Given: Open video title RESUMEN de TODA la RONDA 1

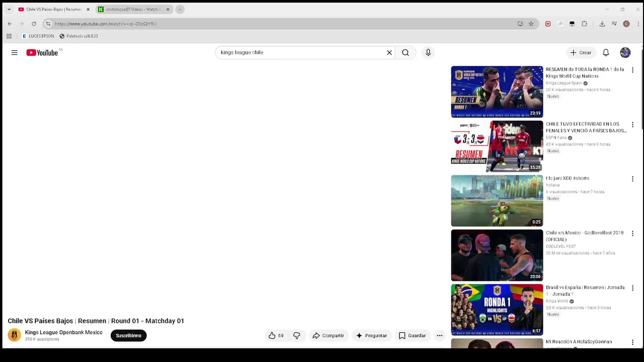Looking at the screenshot, I should point(585,73).
